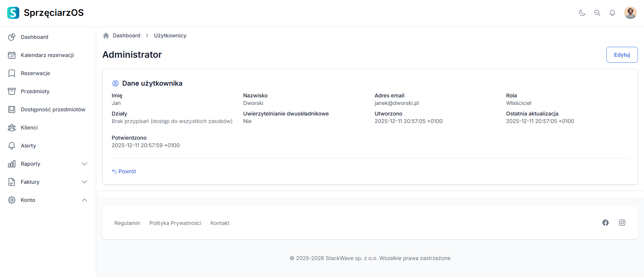Go to Dostępność przedmiotów page
Screen dimensions: 644x277
pos(53,109)
